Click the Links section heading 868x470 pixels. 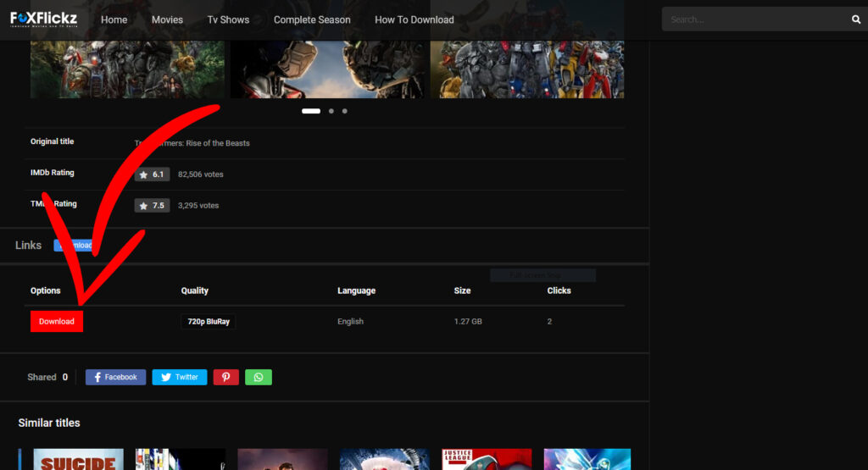pos(28,245)
